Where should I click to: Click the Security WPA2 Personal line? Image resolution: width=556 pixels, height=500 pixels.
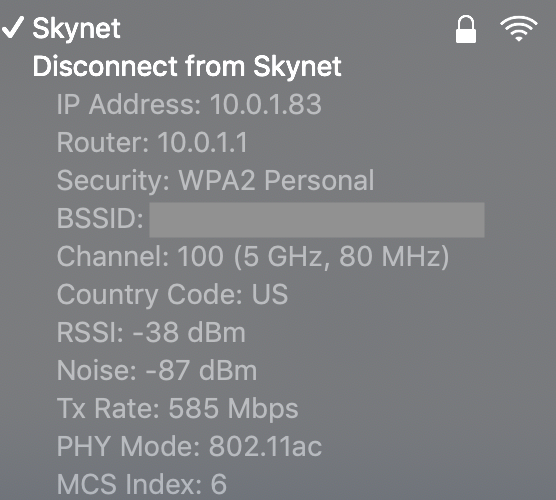coord(215,180)
